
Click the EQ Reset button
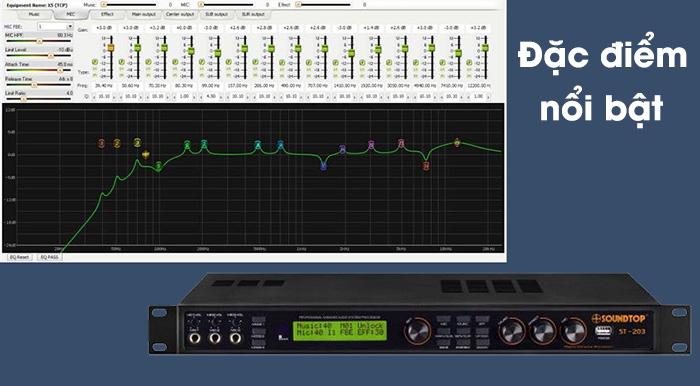(19, 257)
